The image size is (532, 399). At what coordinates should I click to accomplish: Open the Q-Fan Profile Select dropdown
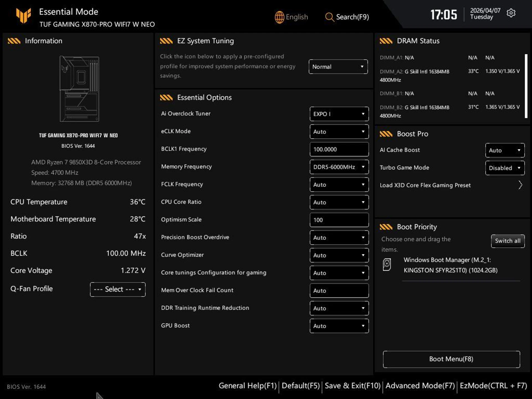(x=117, y=290)
